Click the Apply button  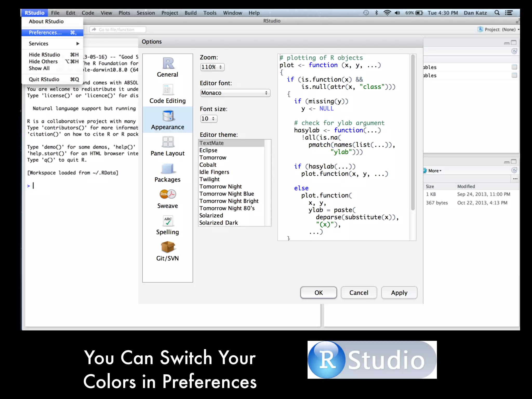[399, 293]
